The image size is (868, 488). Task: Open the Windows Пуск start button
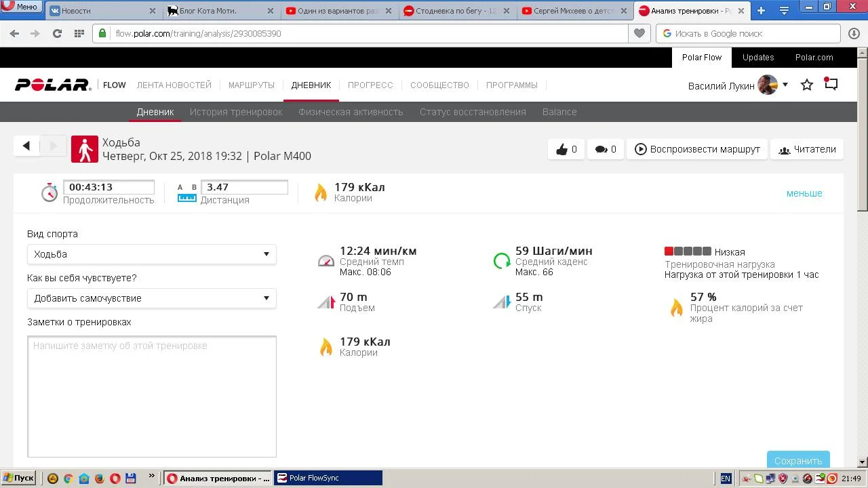18,478
